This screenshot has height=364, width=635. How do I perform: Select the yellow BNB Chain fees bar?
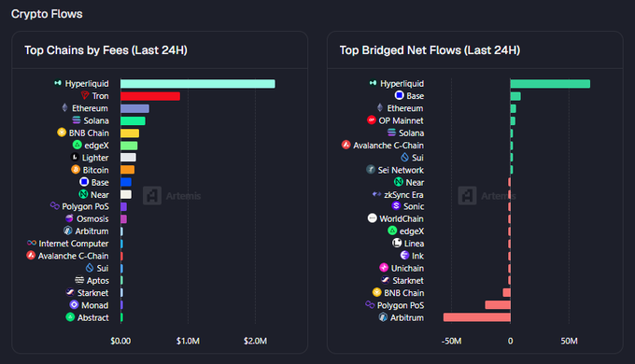(130, 133)
